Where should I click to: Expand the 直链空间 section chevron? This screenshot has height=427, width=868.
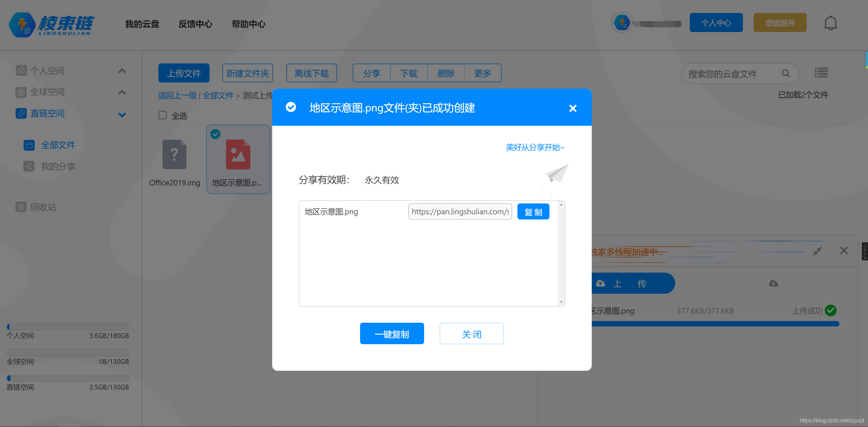122,115
